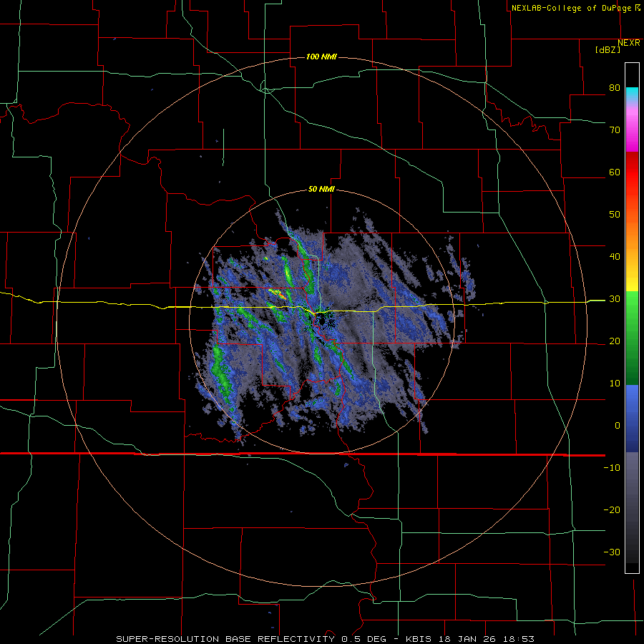Click the 100 NMI range ring label
The height and width of the screenshot is (644, 644).
pos(321,57)
